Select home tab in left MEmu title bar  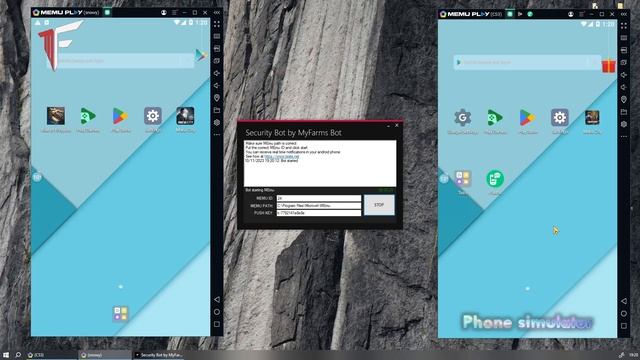107,12
